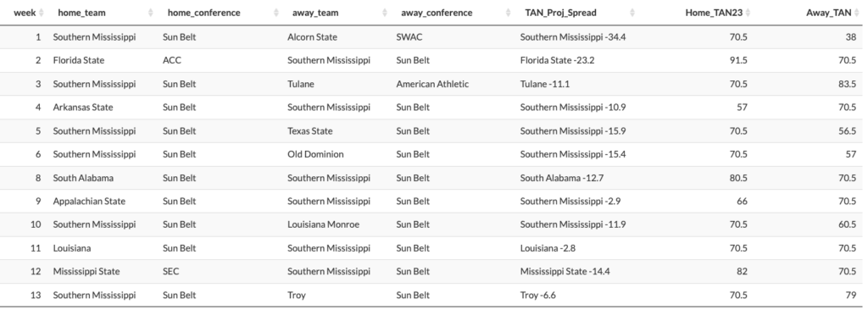The height and width of the screenshot is (310, 868).
Task: Sort table by week column arrows
Action: pyautogui.click(x=42, y=13)
